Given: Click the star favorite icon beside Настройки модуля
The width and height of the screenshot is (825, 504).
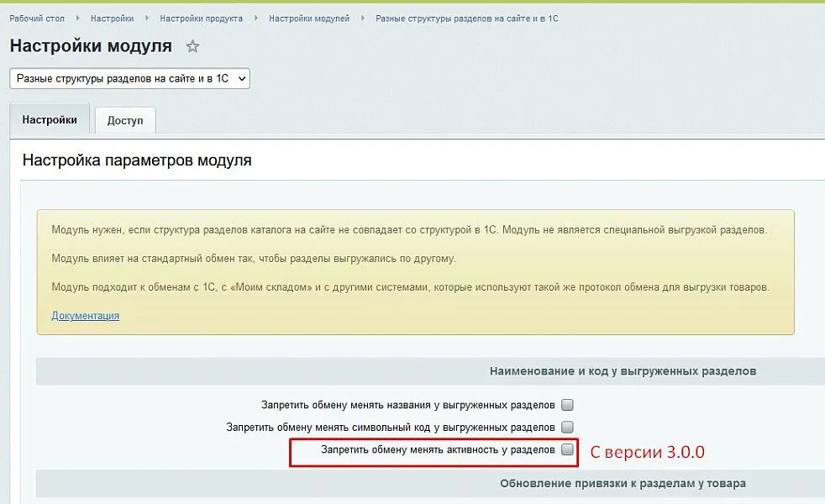Looking at the screenshot, I should tap(192, 45).
